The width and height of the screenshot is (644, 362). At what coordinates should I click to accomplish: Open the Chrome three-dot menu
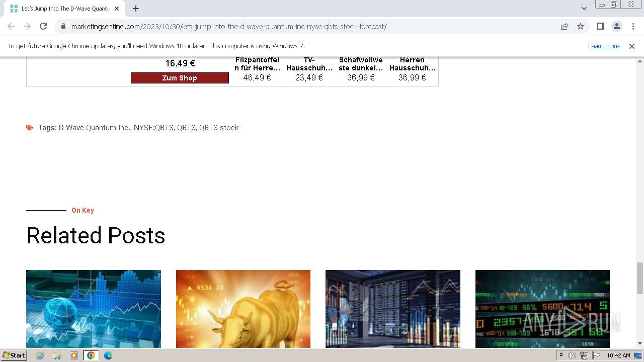633,26
